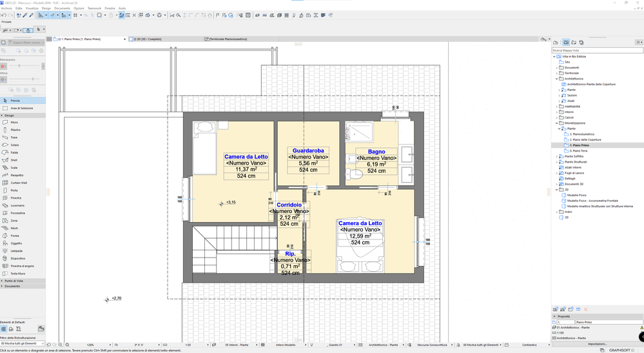Screen dimensions: 644x353
Task: Click the red Riferimento color swatch
Action: pyautogui.click(x=3, y=66)
